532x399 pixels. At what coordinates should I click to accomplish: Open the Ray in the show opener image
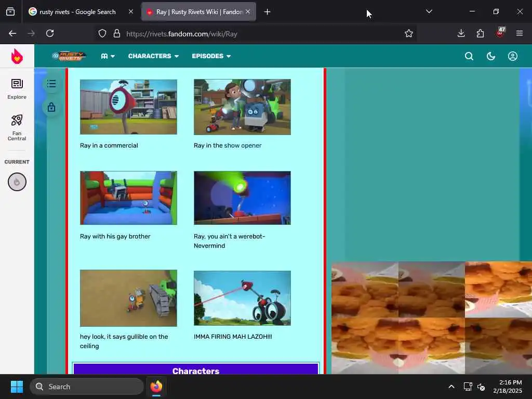(x=242, y=107)
